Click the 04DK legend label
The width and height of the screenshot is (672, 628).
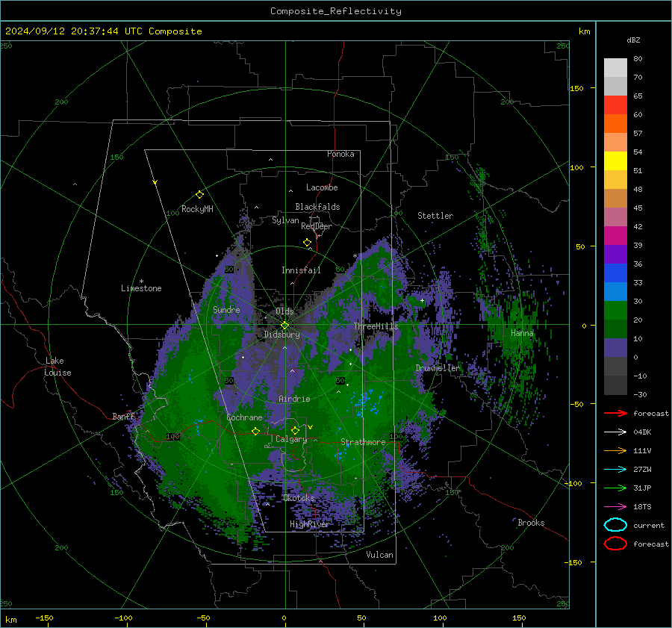642,432
